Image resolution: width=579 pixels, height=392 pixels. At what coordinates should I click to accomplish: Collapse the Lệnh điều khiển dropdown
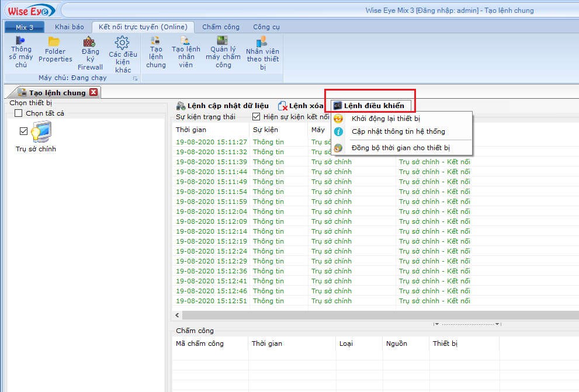pos(369,106)
